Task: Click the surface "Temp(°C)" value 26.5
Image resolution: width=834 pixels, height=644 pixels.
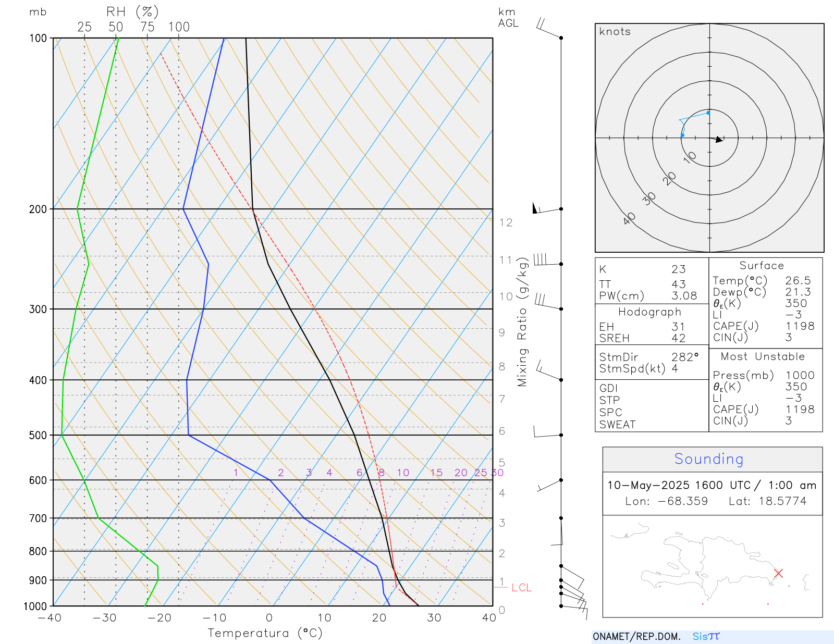Action: [x=798, y=280]
